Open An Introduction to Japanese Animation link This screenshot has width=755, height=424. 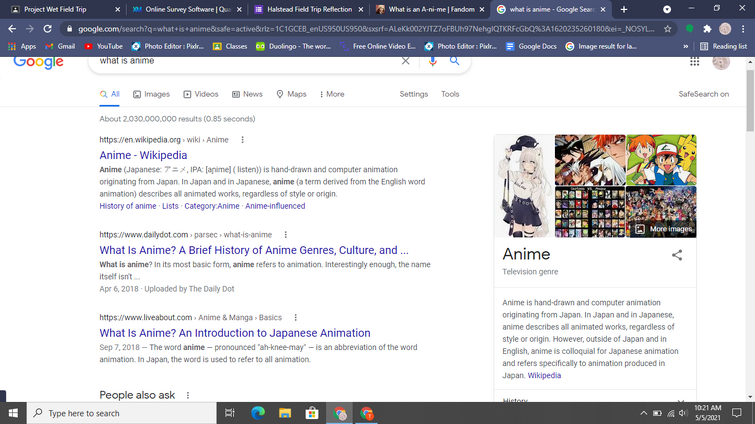pyautogui.click(x=234, y=333)
